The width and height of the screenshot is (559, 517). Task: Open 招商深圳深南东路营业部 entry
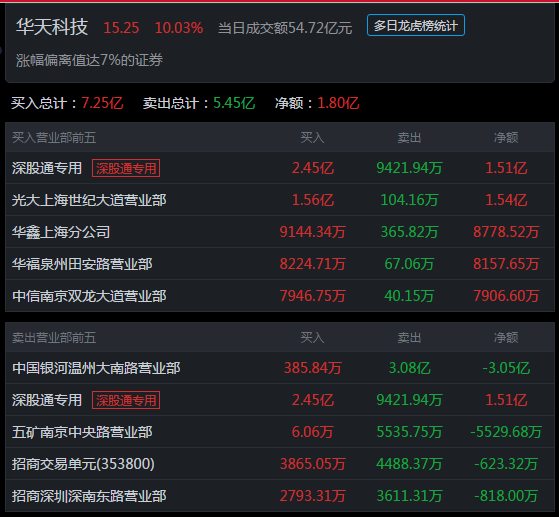click(x=280, y=496)
